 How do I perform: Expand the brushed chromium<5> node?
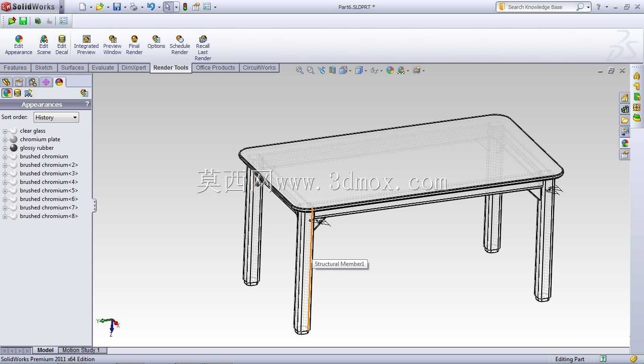pyautogui.click(x=5, y=191)
